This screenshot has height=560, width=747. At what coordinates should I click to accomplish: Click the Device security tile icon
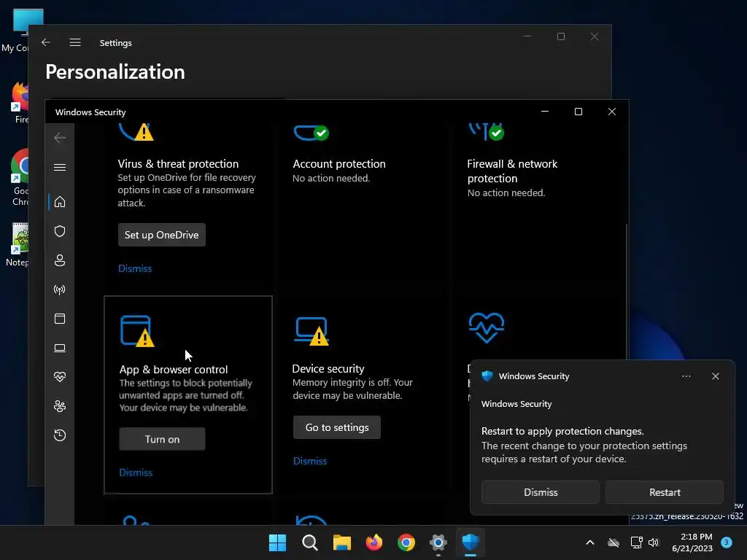tap(312, 331)
